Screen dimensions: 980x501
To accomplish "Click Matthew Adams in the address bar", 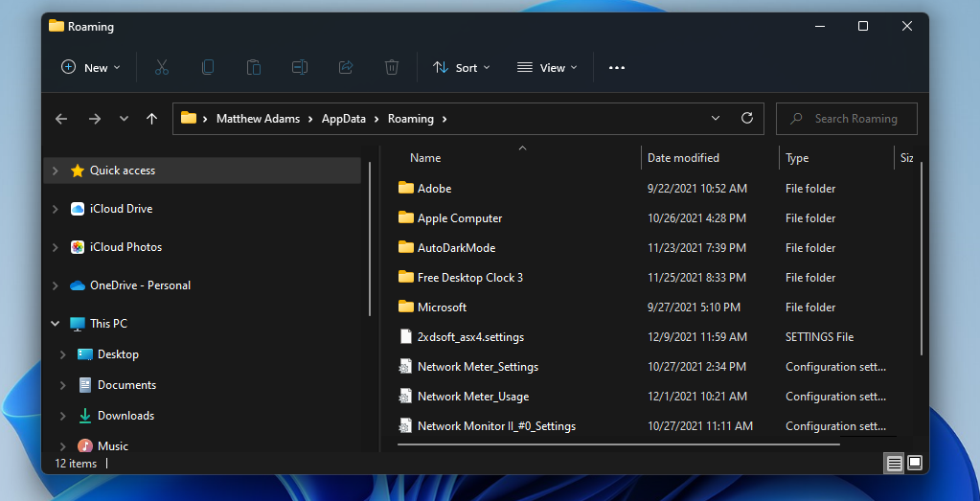I will (x=258, y=119).
